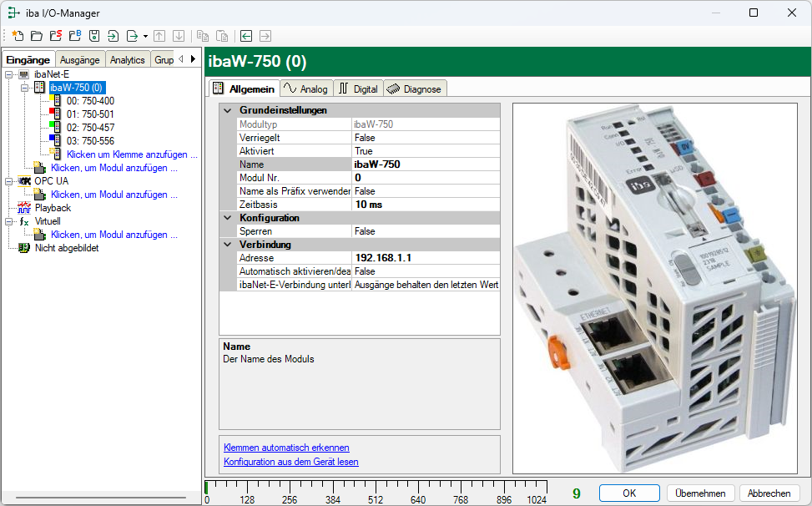Open the Digital tab
This screenshot has width=812, height=506.
(358, 89)
